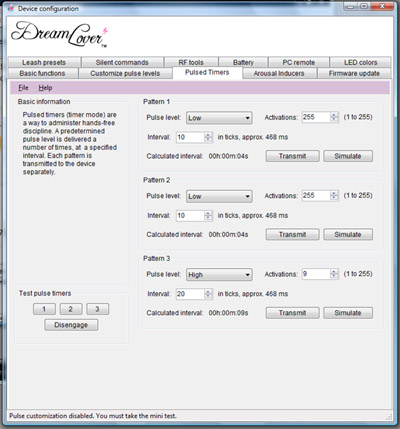Switch to LED colors tab
The image size is (400, 429).
[x=360, y=62]
